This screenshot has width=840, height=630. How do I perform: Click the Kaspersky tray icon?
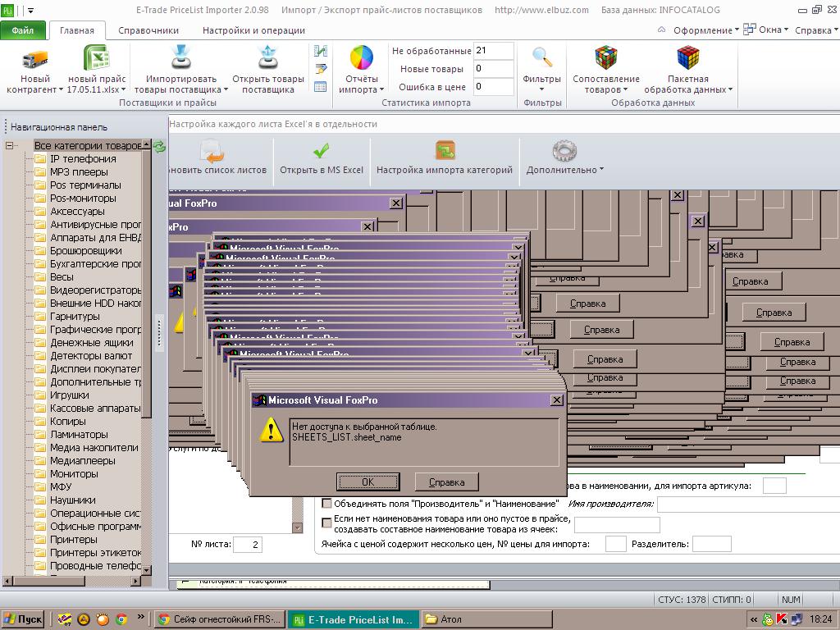coord(782,619)
